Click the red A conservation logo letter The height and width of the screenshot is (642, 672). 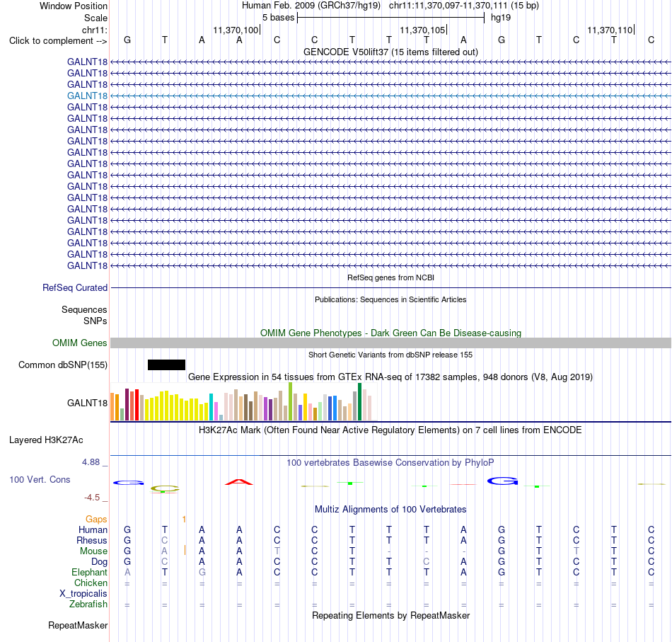point(239,482)
